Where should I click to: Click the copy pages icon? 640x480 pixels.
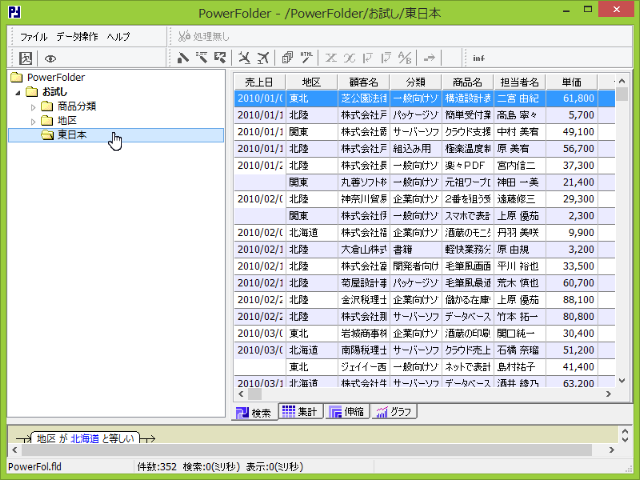[287, 58]
